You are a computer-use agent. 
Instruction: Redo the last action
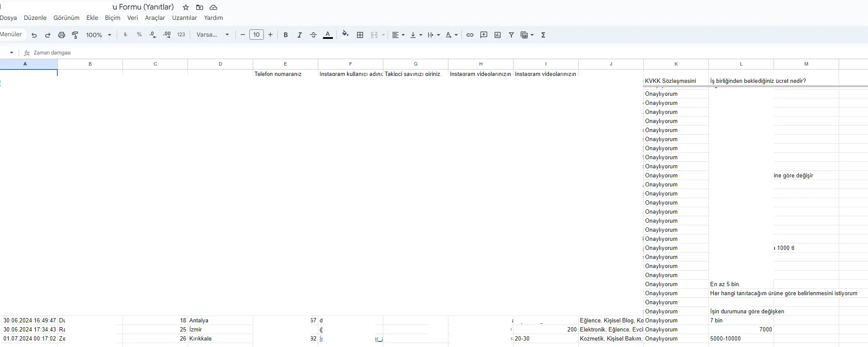pyautogui.click(x=48, y=35)
